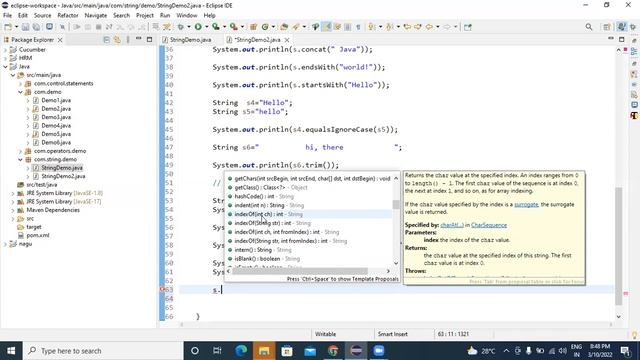
Task: Maximize the editor area
Action: pyautogui.click(x=622, y=40)
